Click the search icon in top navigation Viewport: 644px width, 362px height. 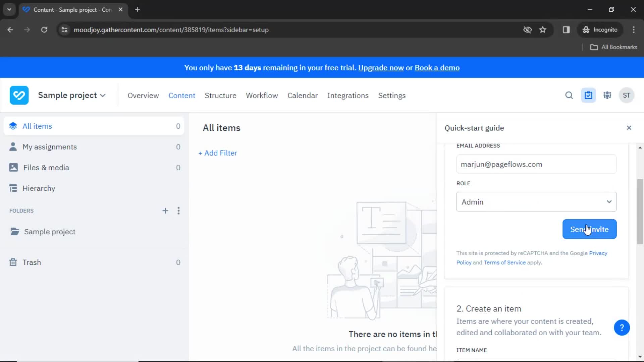[x=569, y=95]
